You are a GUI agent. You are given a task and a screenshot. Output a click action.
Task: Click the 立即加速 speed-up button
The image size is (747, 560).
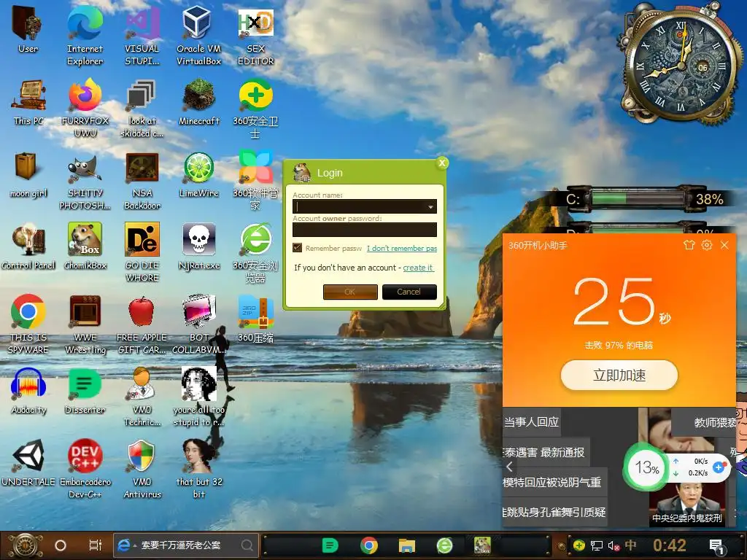[x=619, y=376]
